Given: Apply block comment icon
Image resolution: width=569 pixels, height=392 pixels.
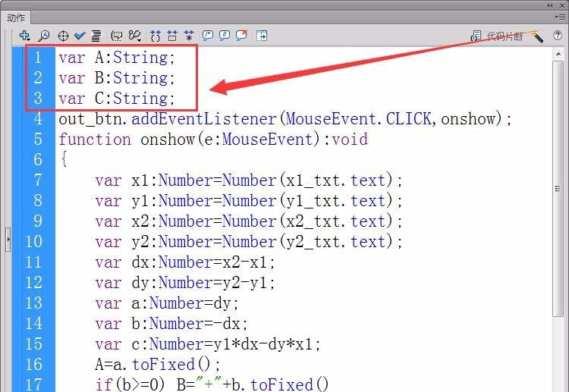Looking at the screenshot, I should click(x=208, y=36).
